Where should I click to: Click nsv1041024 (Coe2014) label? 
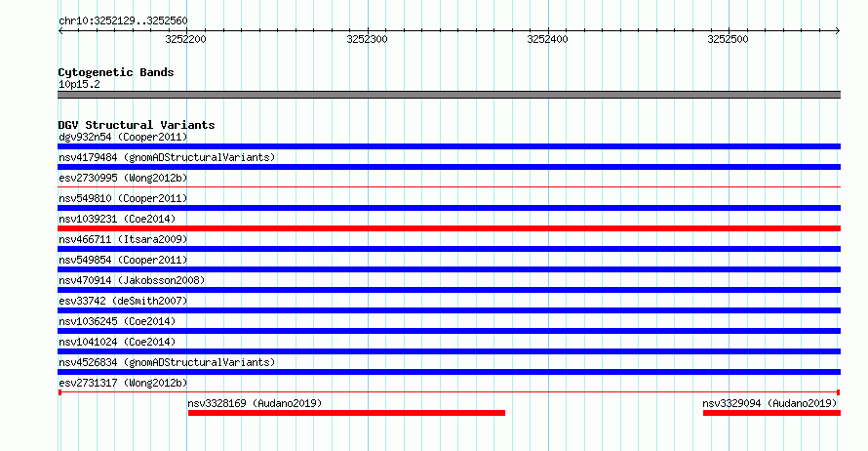coord(117,342)
